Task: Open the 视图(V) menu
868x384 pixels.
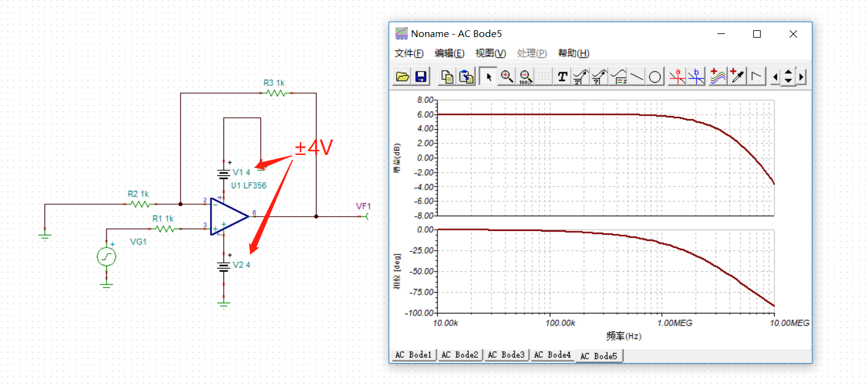Action: tap(490, 53)
